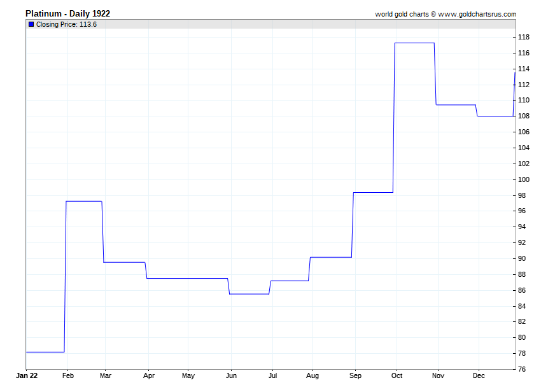Select the Feb label on time axis
The image size is (541, 392).
point(67,376)
